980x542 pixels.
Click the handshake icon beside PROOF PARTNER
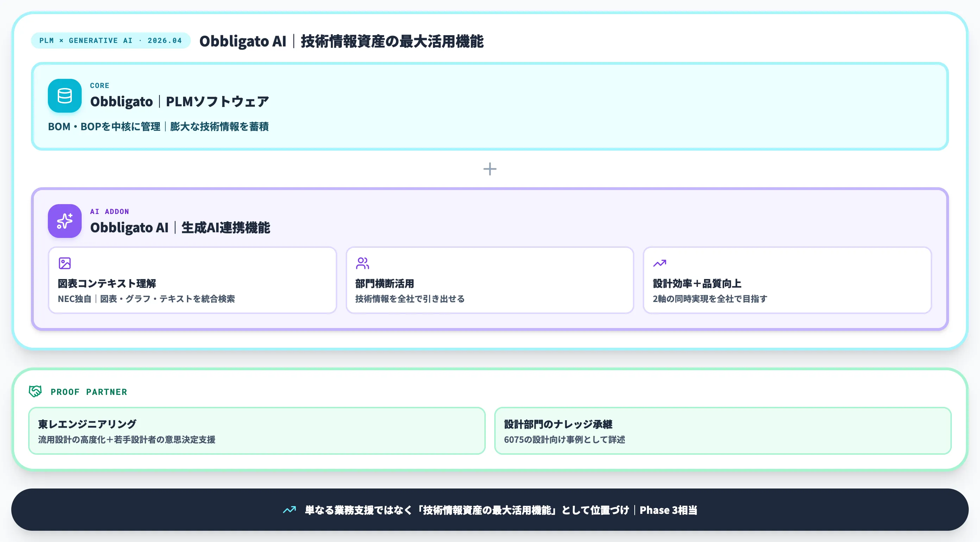tap(36, 391)
